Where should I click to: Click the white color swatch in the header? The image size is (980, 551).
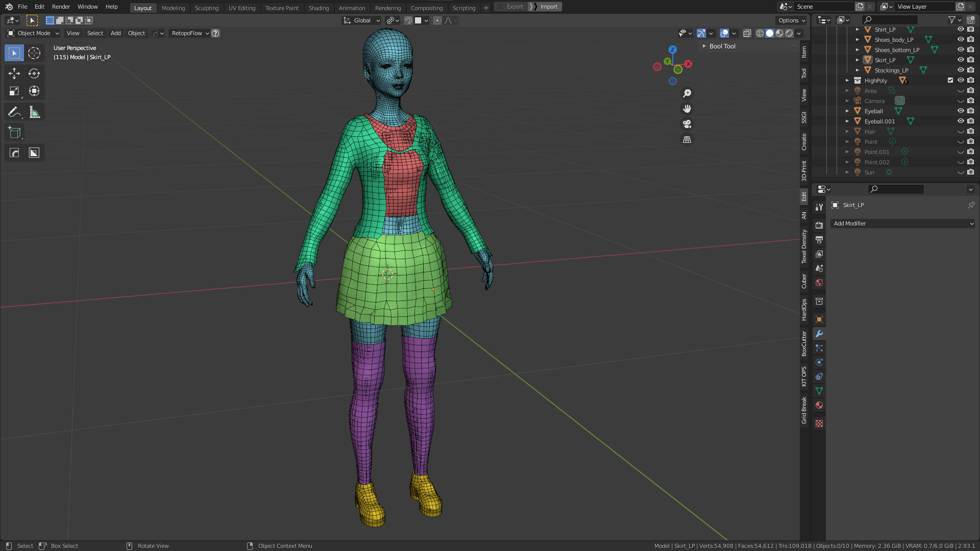(x=419, y=20)
